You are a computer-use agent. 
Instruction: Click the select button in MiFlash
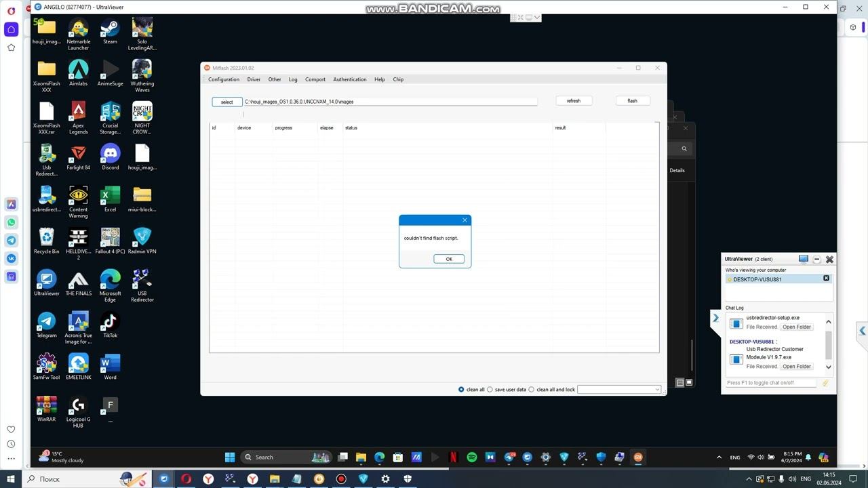[227, 102]
